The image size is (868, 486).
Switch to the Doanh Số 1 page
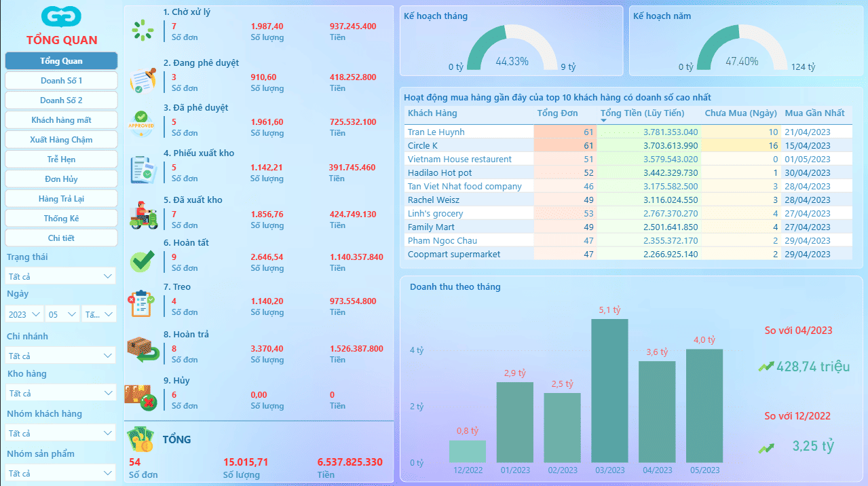[x=61, y=81]
